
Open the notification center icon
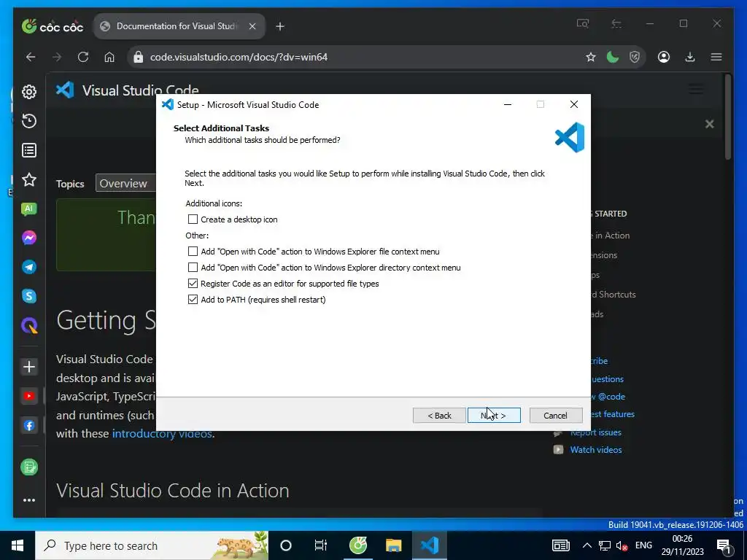click(724, 545)
